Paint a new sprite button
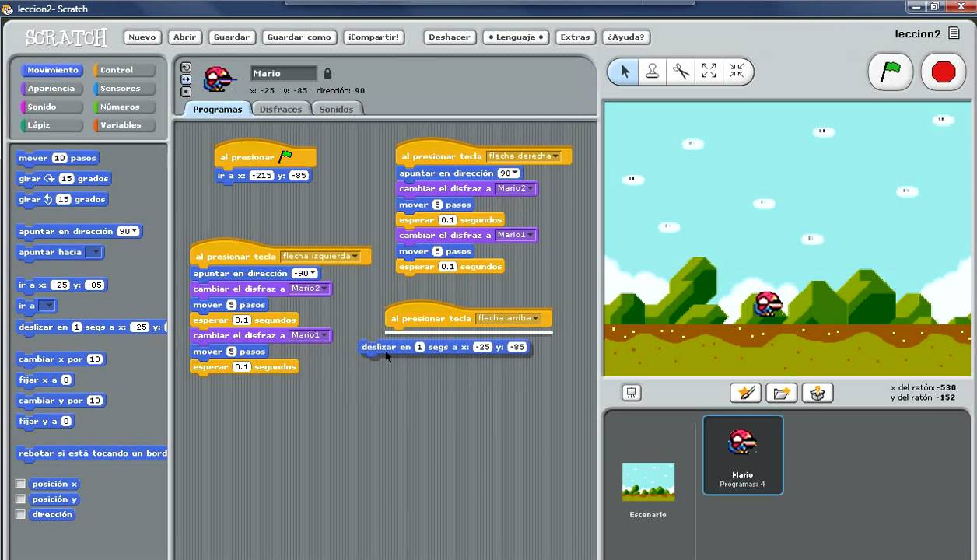 (745, 393)
